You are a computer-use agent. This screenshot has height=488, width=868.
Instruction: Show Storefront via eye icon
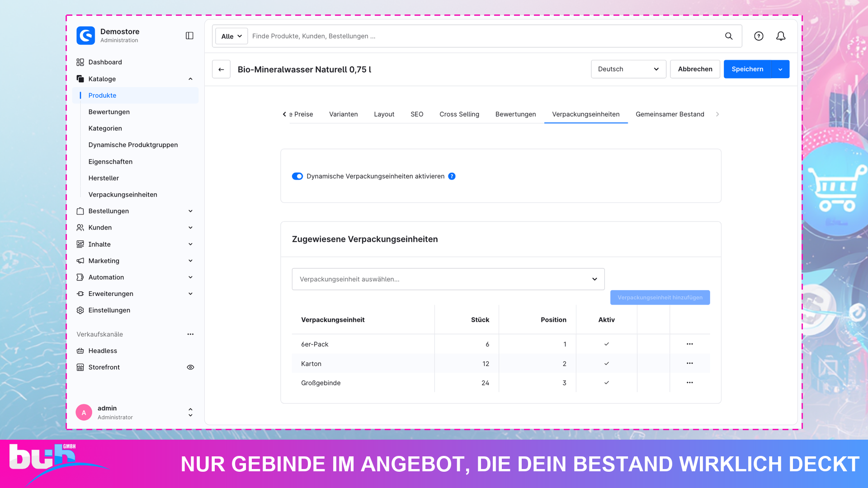tap(190, 367)
